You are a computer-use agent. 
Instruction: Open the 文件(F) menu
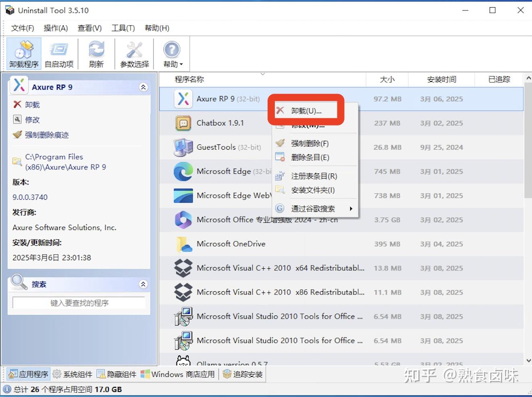click(23, 28)
